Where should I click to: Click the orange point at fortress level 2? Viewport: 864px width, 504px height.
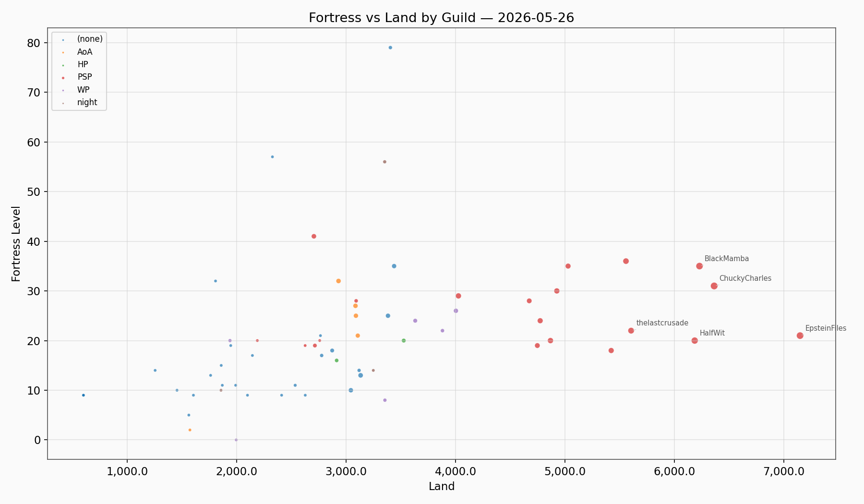[190, 430]
